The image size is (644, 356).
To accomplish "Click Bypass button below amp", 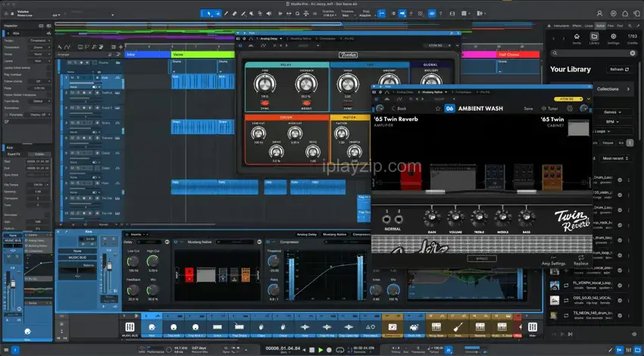I will pyautogui.click(x=482, y=258).
